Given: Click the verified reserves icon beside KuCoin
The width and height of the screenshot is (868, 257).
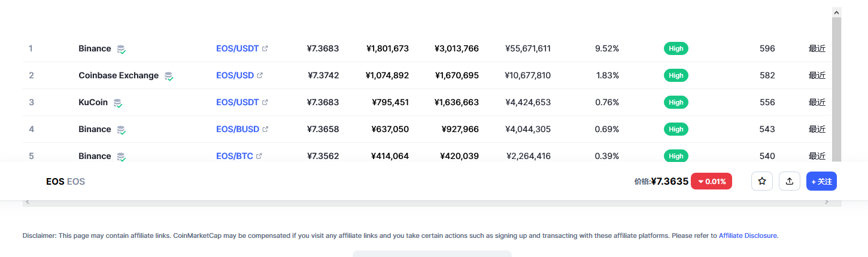Looking at the screenshot, I should click(118, 103).
